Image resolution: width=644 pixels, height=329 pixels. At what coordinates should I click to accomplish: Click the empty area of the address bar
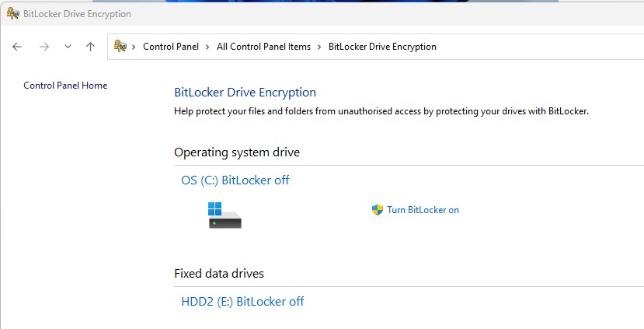[x=544, y=47]
